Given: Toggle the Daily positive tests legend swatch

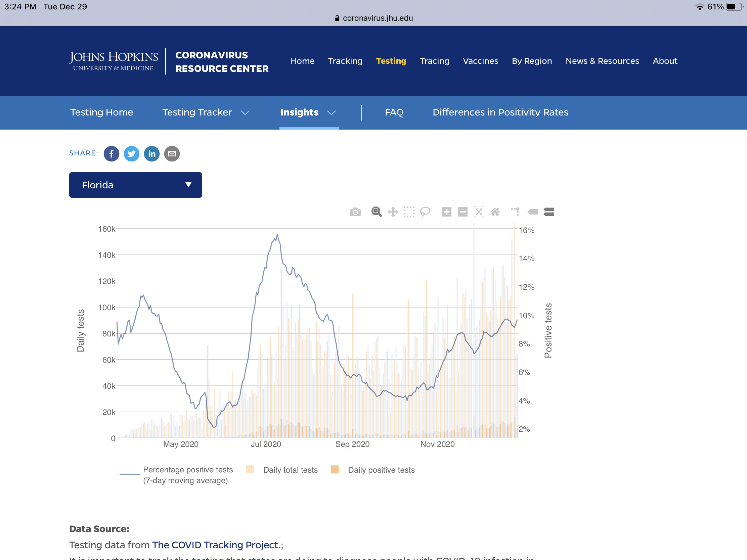Looking at the screenshot, I should click(335, 470).
